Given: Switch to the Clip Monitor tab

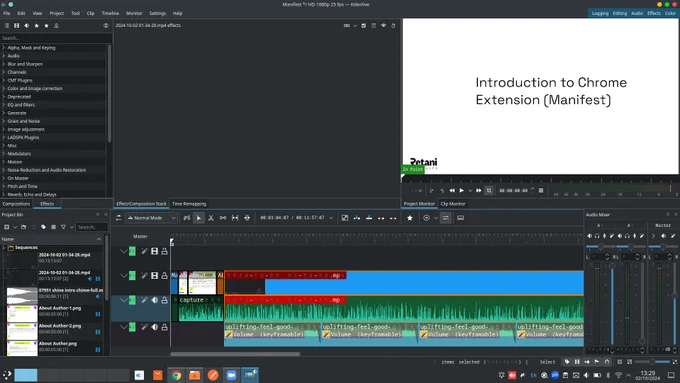Looking at the screenshot, I should pos(453,204).
